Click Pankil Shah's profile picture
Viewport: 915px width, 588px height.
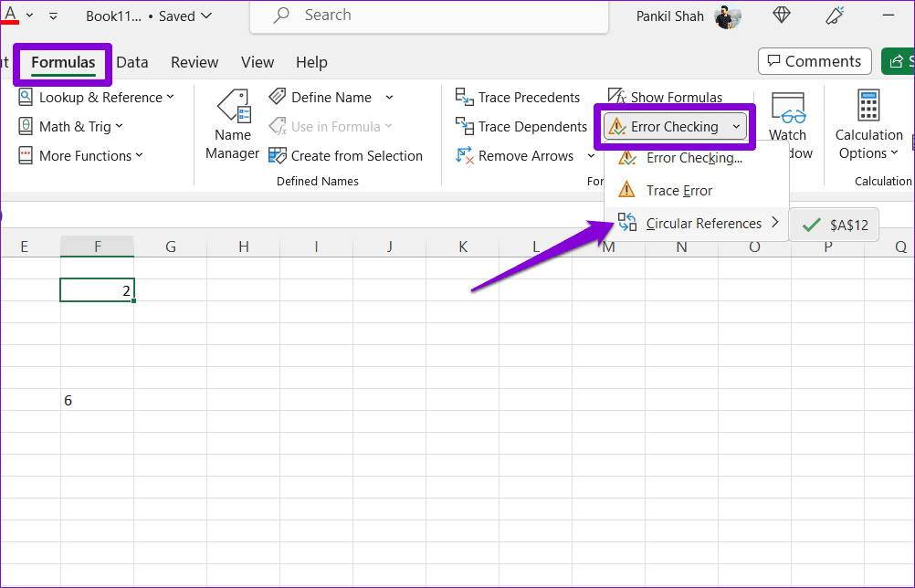(727, 16)
